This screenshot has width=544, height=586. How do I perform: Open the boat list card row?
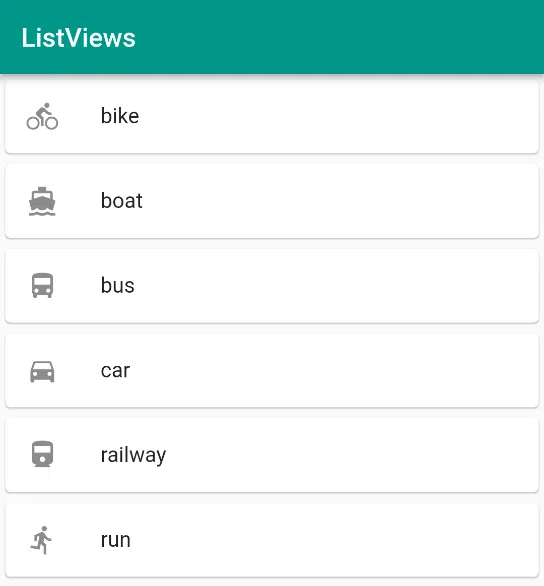272,201
